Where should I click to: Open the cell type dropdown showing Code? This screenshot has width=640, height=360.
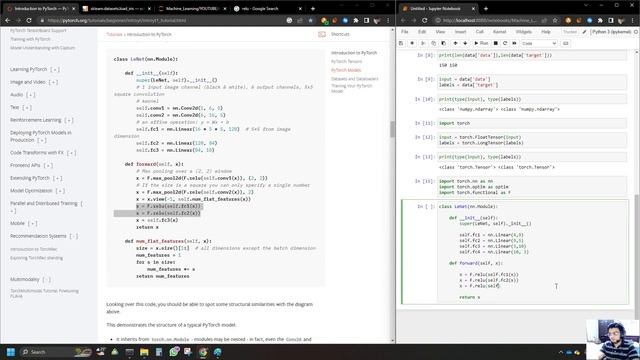(x=539, y=43)
